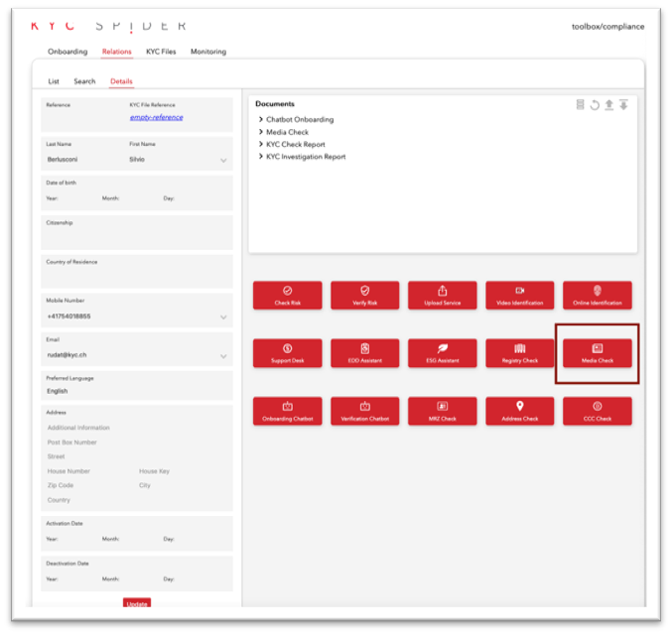This screenshot has height=635, width=672.
Task: Launch Video Identification
Action: (x=519, y=296)
